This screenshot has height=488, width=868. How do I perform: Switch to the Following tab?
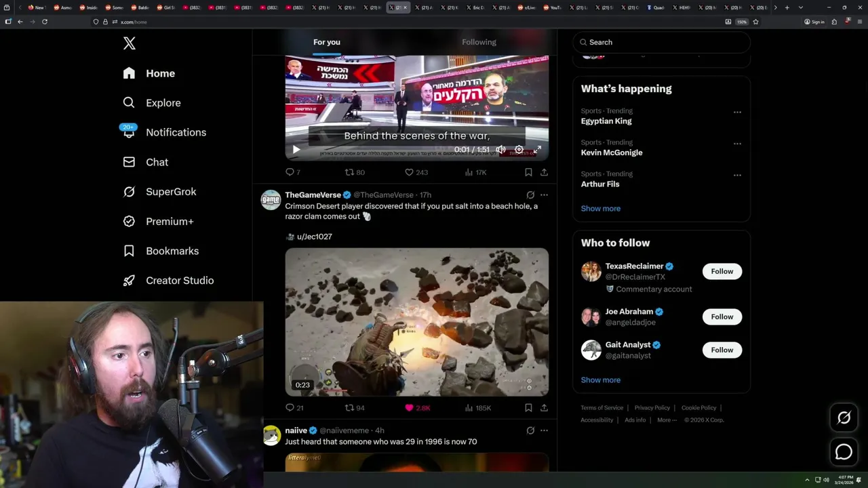coord(479,42)
